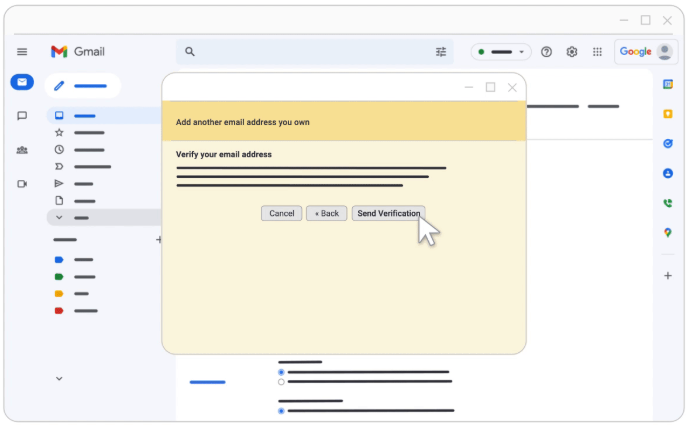The image size is (691, 429).
Task: Open the Important label icon
Action: [x=59, y=167]
